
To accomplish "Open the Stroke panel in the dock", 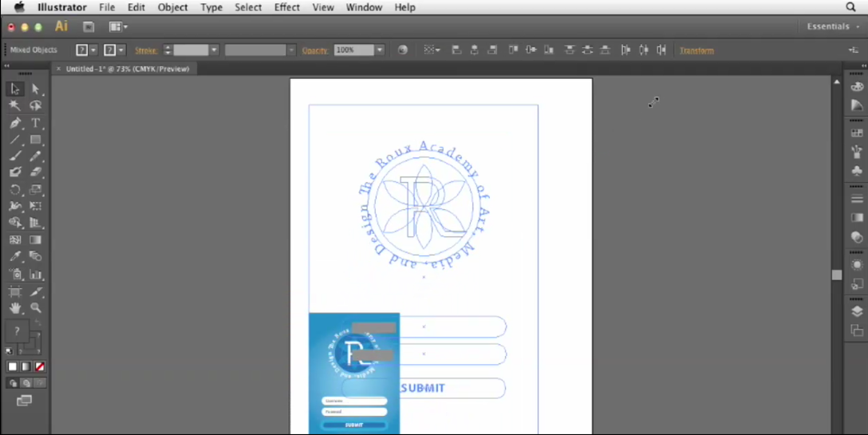I will 856,199.
